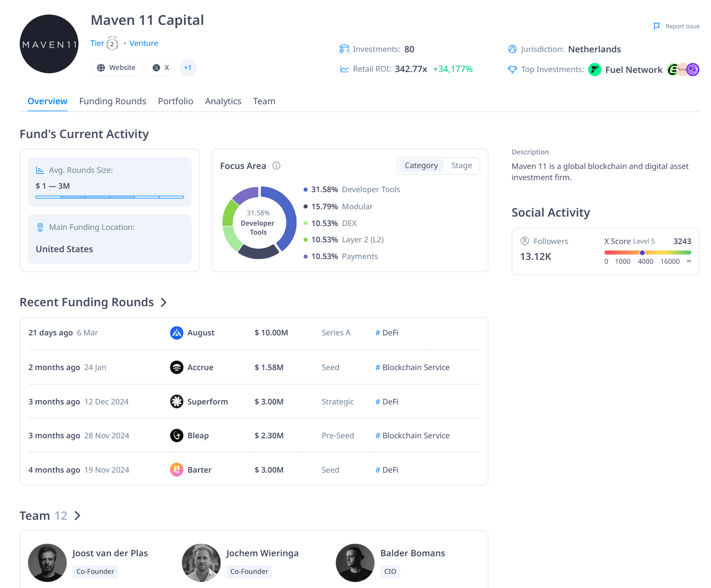Image resolution: width=711 pixels, height=588 pixels.
Task: Open the August project logo
Action: tap(176, 333)
